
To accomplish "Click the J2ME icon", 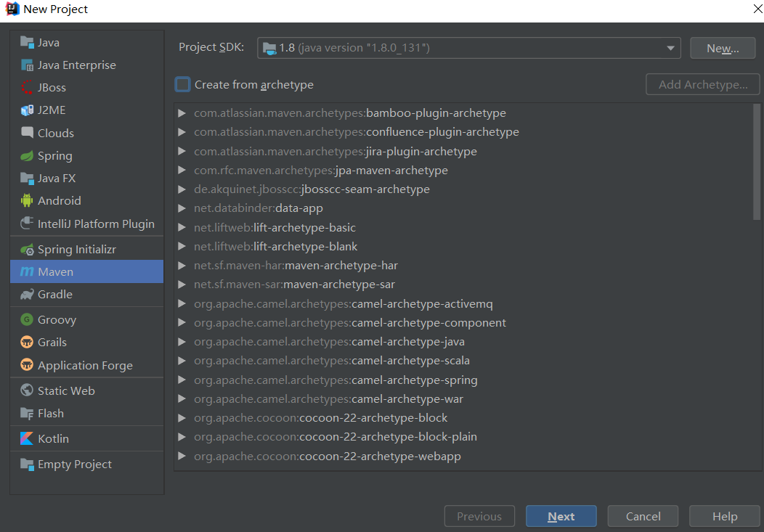I will coord(27,110).
